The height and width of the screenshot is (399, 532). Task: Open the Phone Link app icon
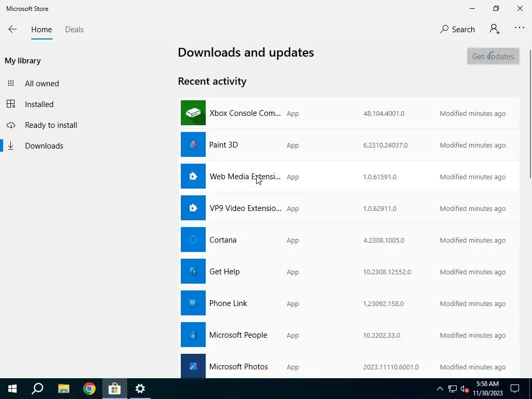pyautogui.click(x=193, y=303)
